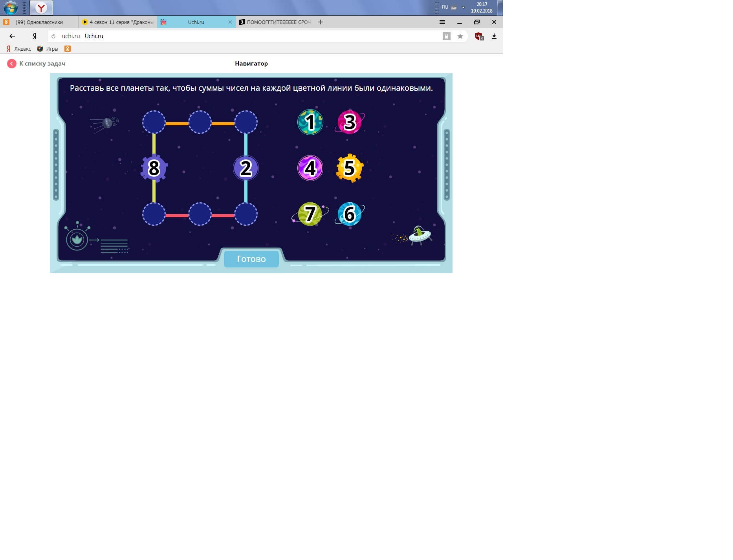Click the top-left empty slot on orange line
This screenshot has width=733, height=560.
click(154, 122)
